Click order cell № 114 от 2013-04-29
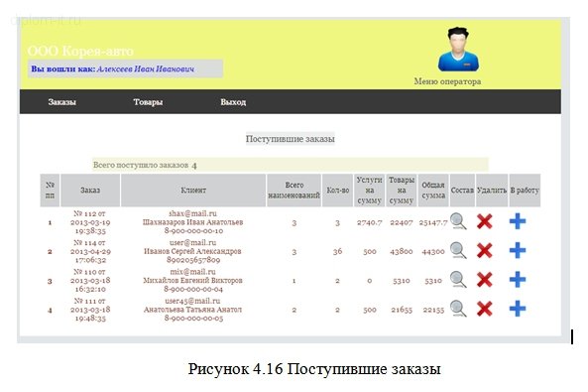 click(90, 251)
